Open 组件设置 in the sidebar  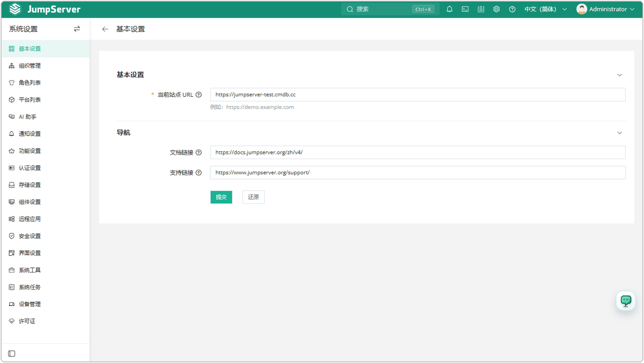tap(45, 202)
